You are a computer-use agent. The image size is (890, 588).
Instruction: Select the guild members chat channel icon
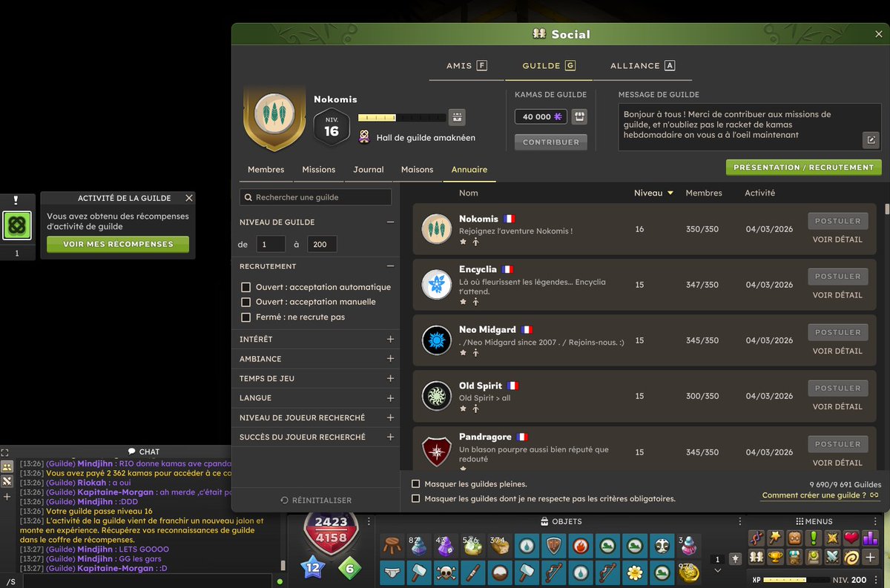pyautogui.click(x=7, y=466)
